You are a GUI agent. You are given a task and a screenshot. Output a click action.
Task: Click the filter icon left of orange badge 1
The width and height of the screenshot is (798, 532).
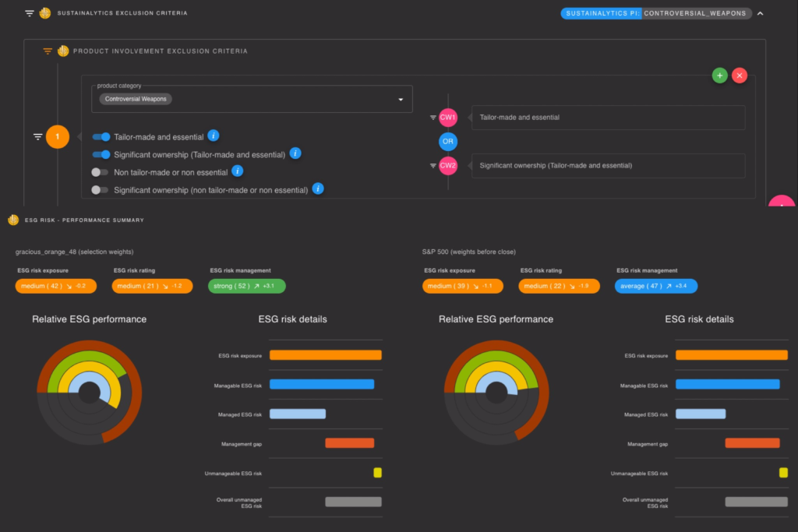37,137
